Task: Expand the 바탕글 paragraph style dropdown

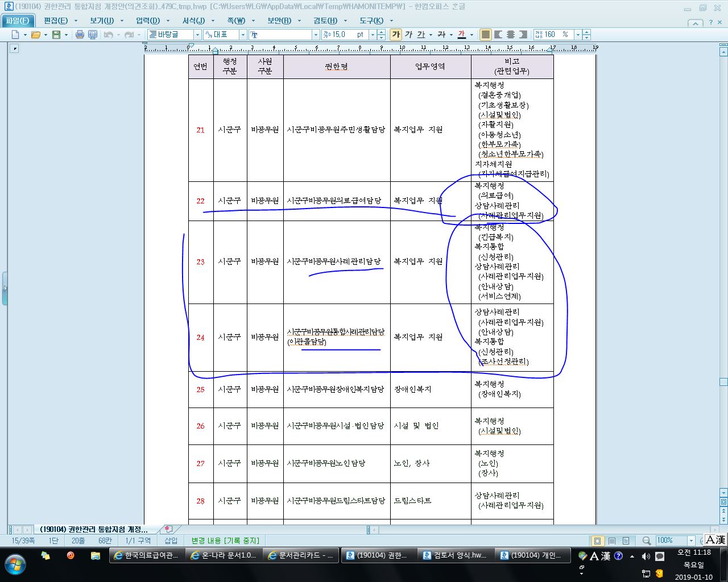Action: [197, 35]
